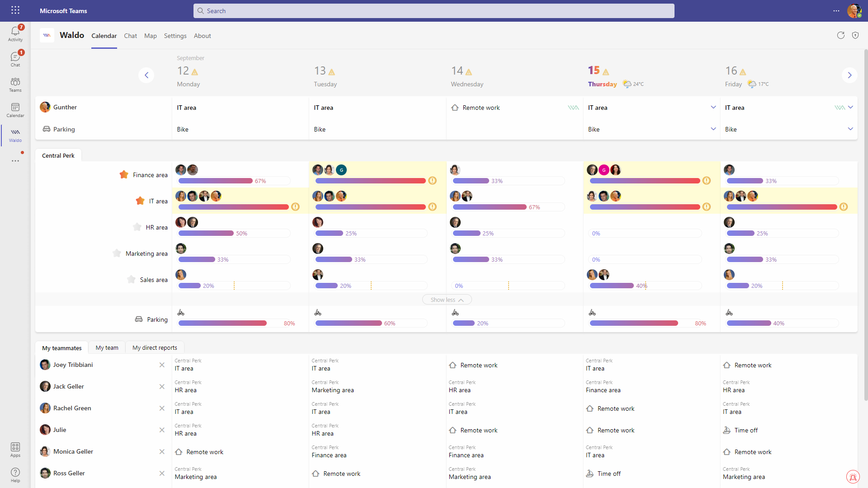
Task: Open Teams from the left sidebar
Action: coord(15,84)
